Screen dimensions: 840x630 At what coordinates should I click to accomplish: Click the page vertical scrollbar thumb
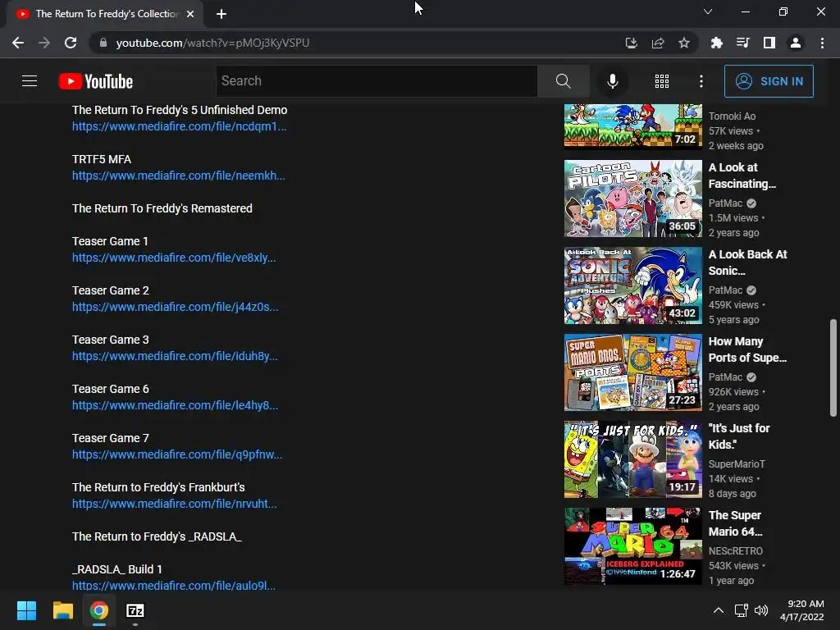833,368
